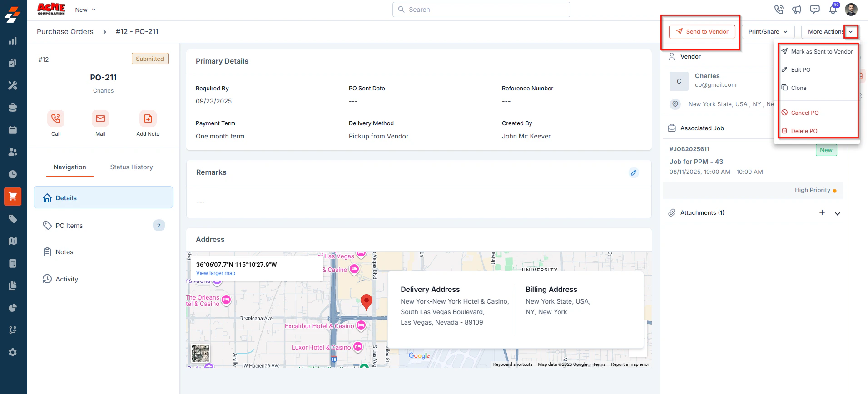Screen dimensions: 868x394
Task: Click the vendor location pin icon
Action: 675,104
